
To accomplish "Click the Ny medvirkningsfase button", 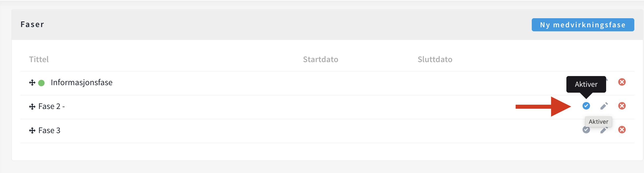I will click(583, 25).
